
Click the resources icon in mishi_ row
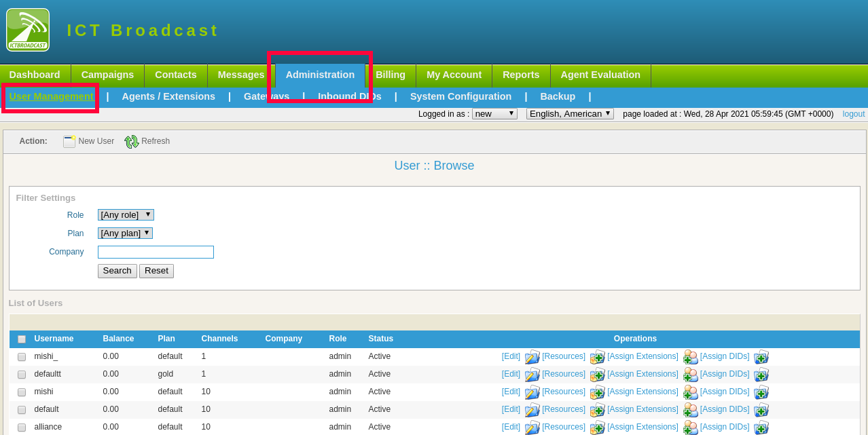tap(597, 357)
